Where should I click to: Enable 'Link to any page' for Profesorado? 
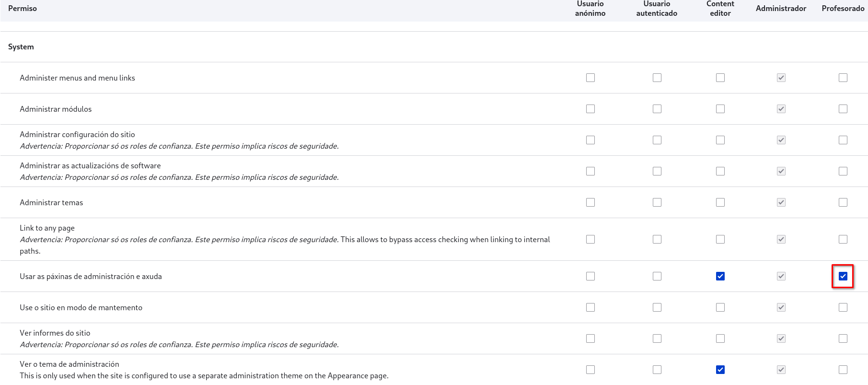point(843,239)
